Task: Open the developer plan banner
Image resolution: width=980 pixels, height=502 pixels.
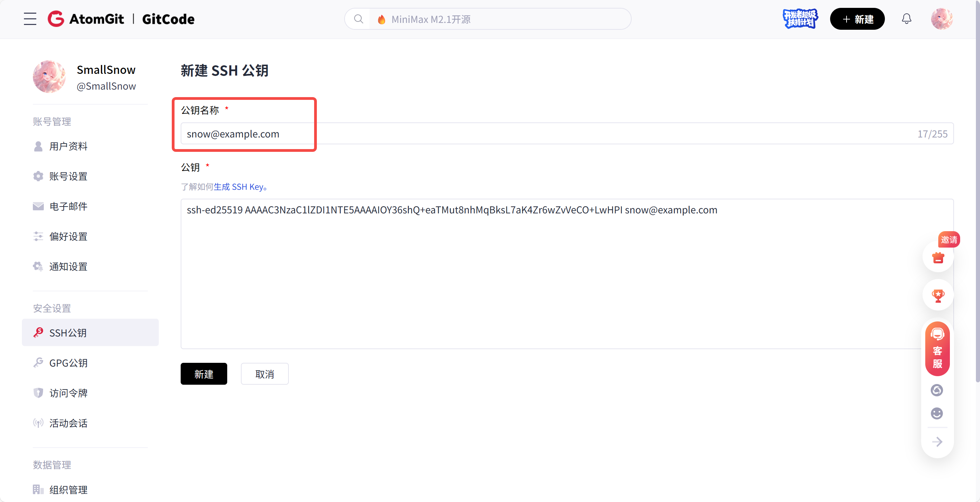Action: (800, 19)
